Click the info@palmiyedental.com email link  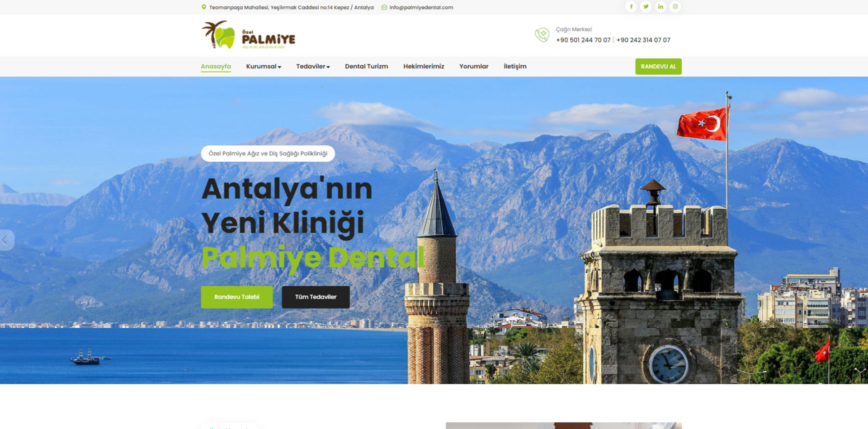(x=421, y=7)
